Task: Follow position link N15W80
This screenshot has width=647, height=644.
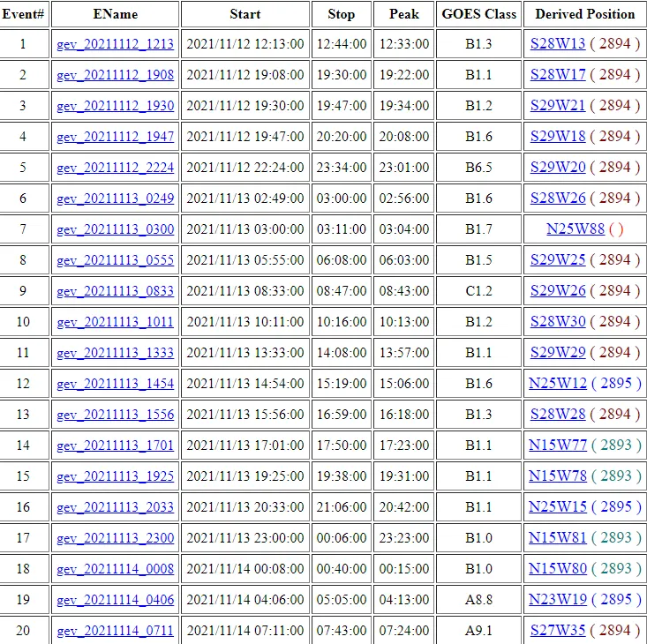Action: (x=558, y=569)
